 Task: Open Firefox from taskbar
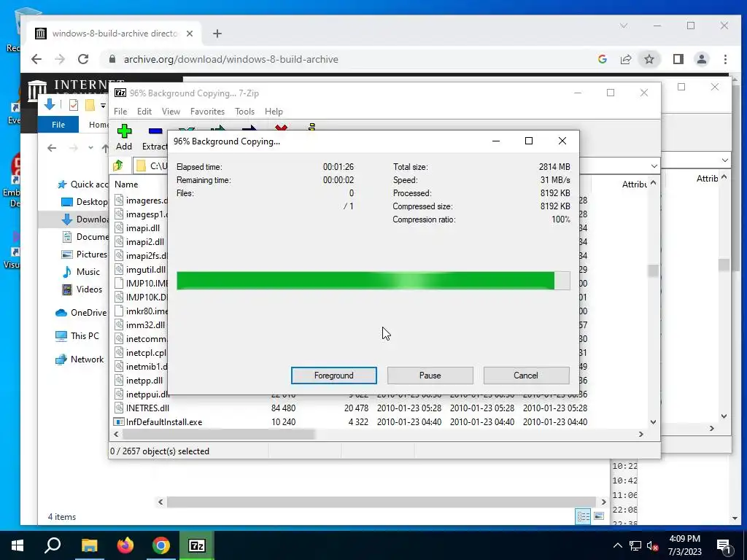[x=125, y=545]
